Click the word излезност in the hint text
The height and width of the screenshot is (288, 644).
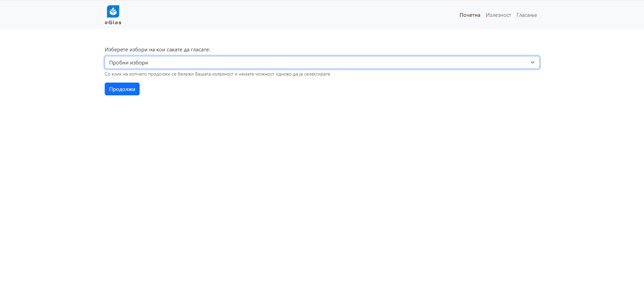pos(222,74)
